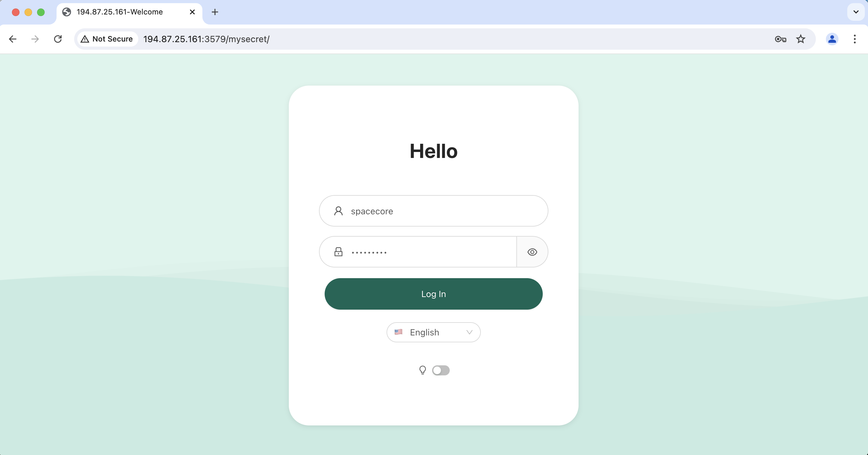Viewport: 868px width, 455px height.
Task: Bookmark this page with star icon
Action: (801, 39)
